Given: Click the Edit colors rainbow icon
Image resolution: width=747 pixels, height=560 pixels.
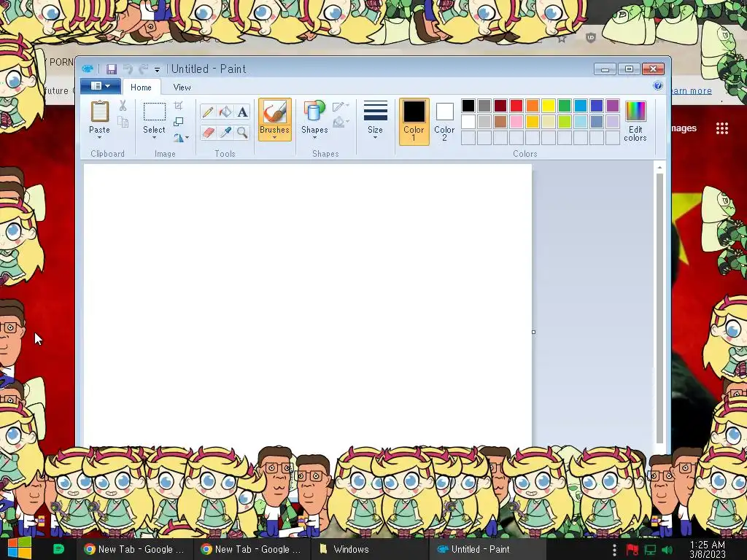Looking at the screenshot, I should pos(635,112).
